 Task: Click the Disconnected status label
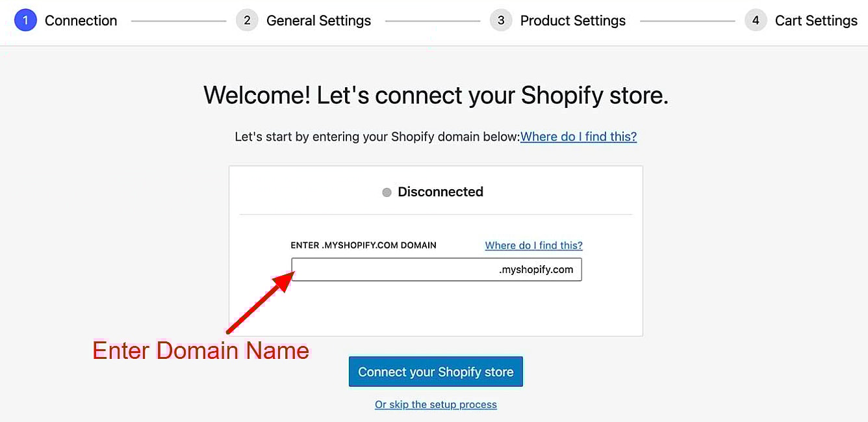[440, 192]
